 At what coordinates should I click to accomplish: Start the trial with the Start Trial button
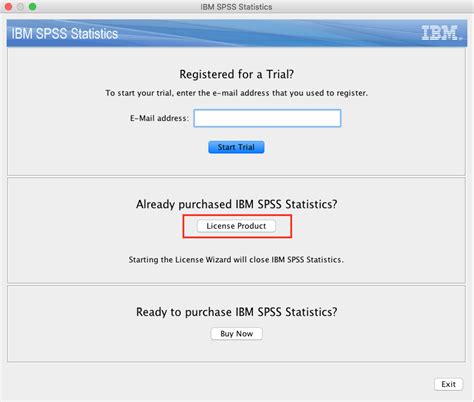(236, 147)
